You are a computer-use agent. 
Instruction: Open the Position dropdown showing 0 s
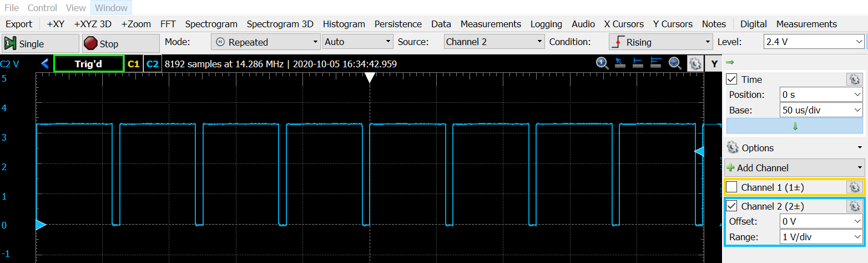[821, 95]
